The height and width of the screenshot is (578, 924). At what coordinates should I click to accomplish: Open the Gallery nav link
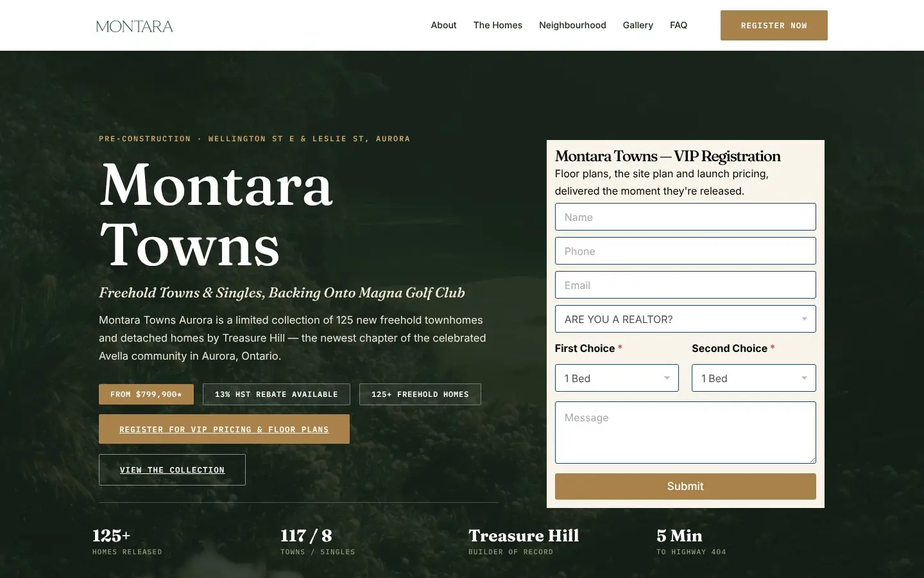click(x=638, y=25)
